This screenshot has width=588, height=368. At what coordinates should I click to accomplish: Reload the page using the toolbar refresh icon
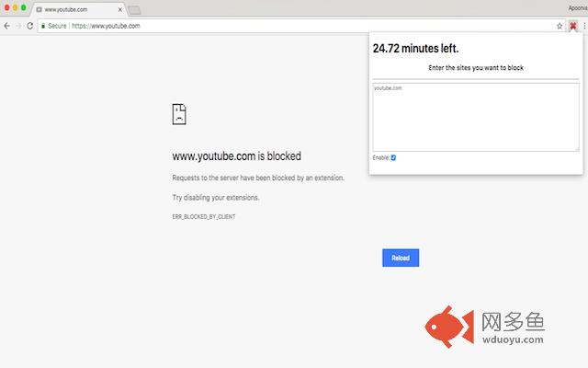coord(30,26)
